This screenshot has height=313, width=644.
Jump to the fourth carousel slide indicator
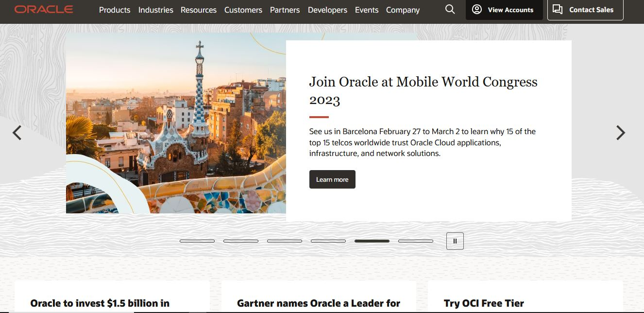point(328,241)
